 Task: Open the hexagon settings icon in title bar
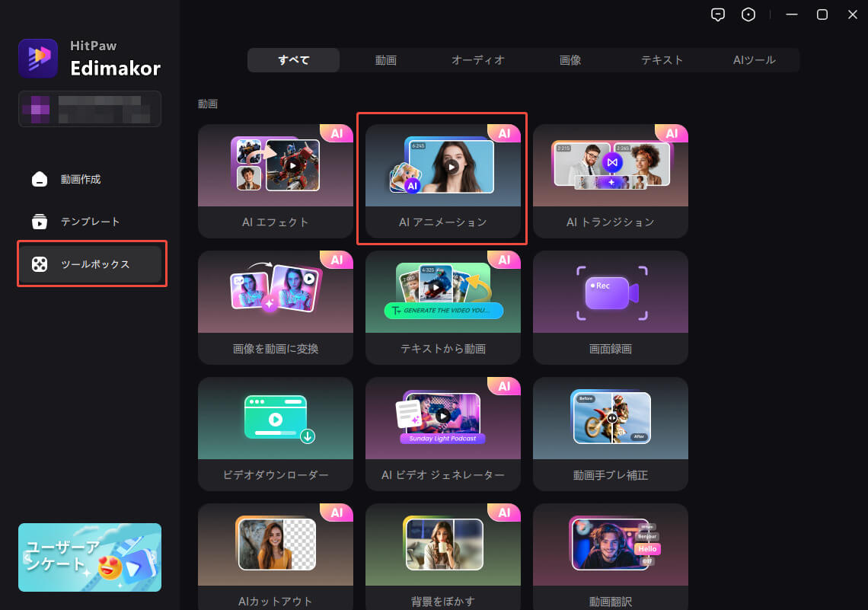pos(748,14)
